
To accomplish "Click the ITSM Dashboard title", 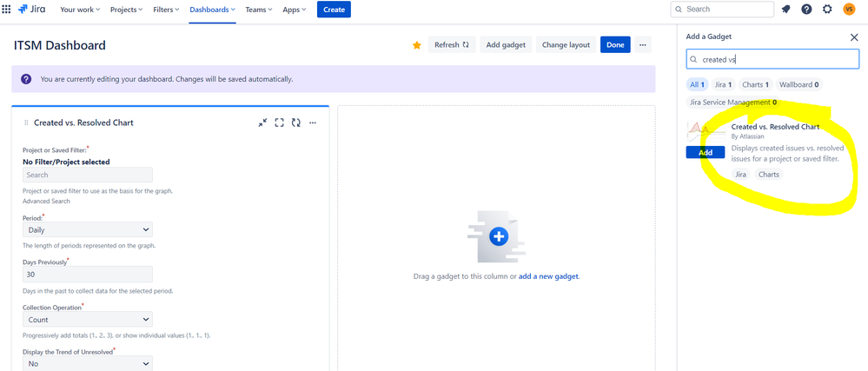I will [x=60, y=45].
